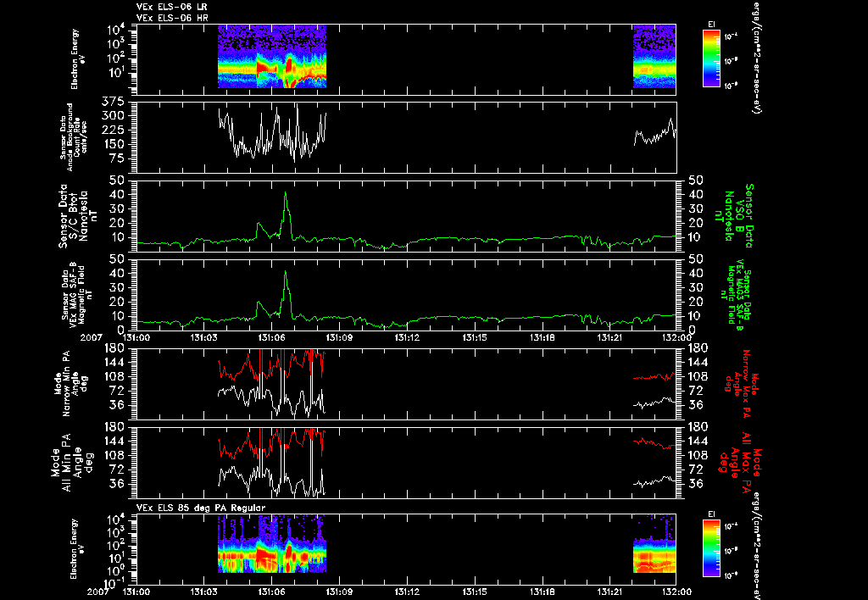
Task: Click the green "VSO B Nanotesla" axis label
Action: click(735, 216)
